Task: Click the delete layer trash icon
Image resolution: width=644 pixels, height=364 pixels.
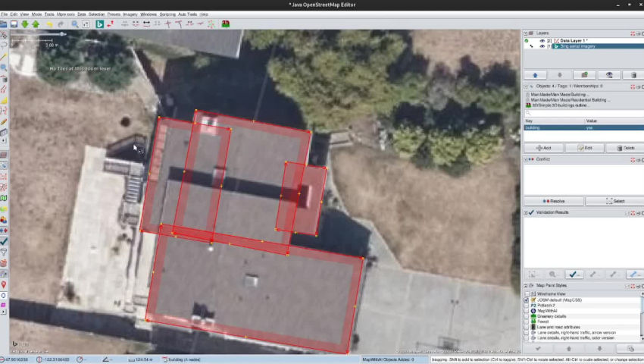Action: click(x=633, y=75)
